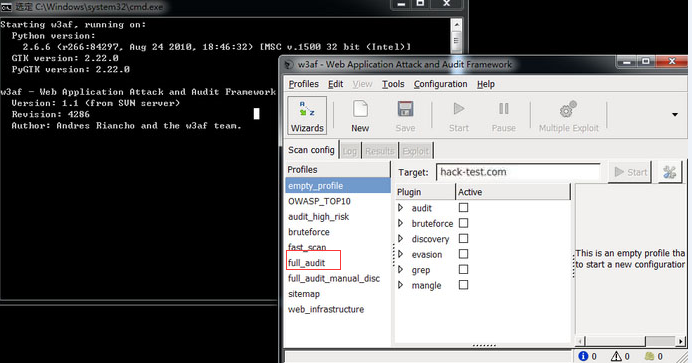Click the Multiple Exploit gear icon
The image size is (692, 363).
tap(568, 109)
